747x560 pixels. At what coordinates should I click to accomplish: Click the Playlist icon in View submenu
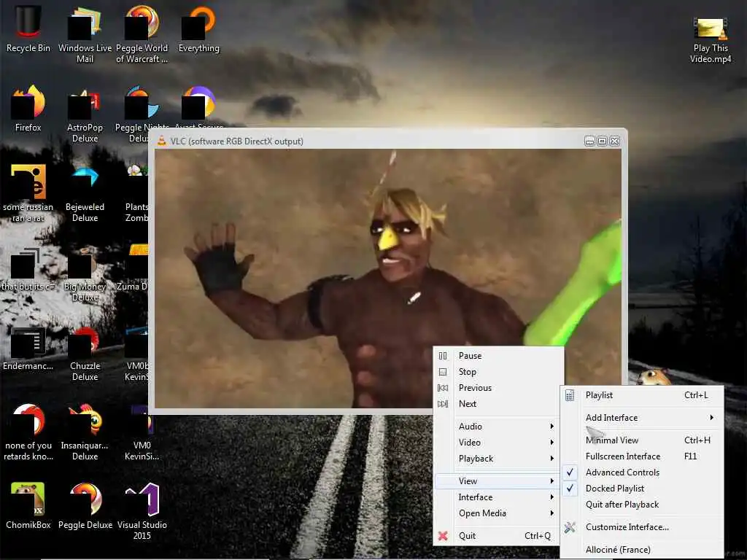570,395
